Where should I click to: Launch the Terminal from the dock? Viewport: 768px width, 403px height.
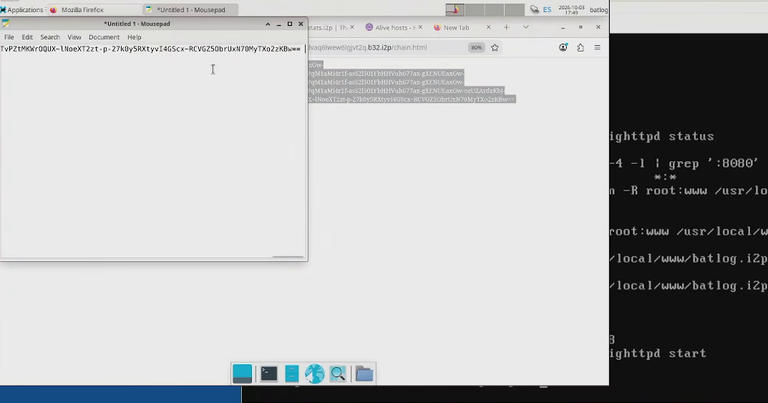coord(269,374)
